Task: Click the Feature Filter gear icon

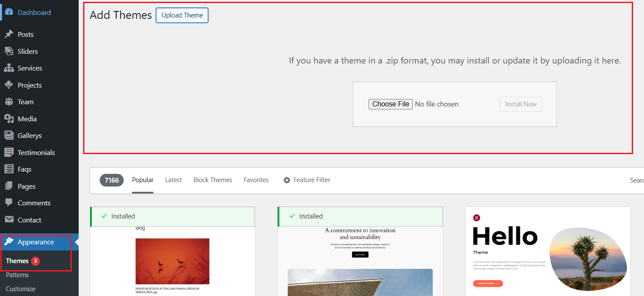Action: [287, 180]
